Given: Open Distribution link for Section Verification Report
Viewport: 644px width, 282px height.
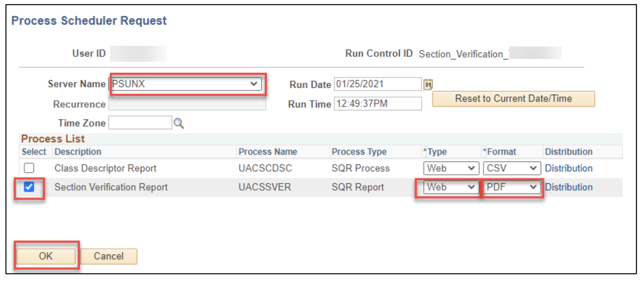Looking at the screenshot, I should [x=569, y=187].
